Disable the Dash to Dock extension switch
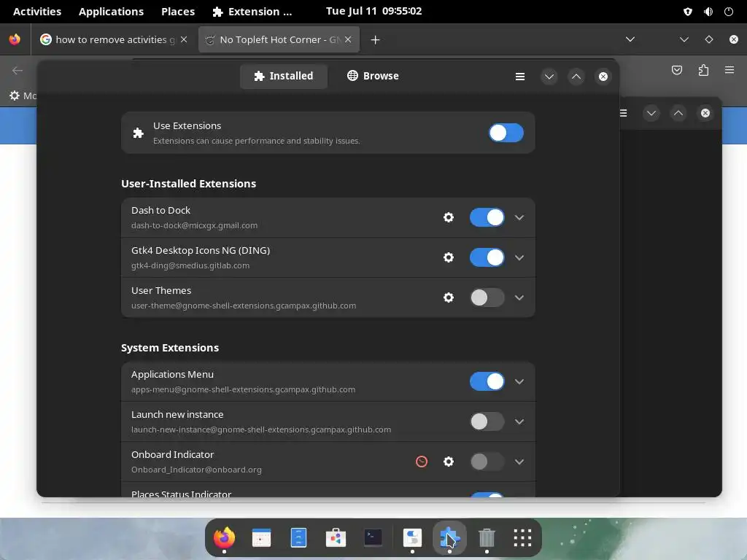Screen dimensions: 747x560 tap(487, 217)
